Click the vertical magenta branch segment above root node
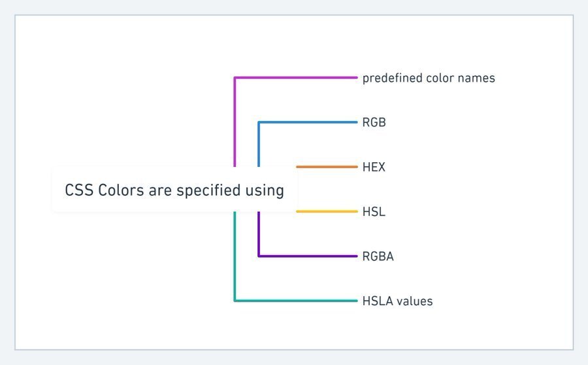The width and height of the screenshot is (588, 365). pos(235,122)
